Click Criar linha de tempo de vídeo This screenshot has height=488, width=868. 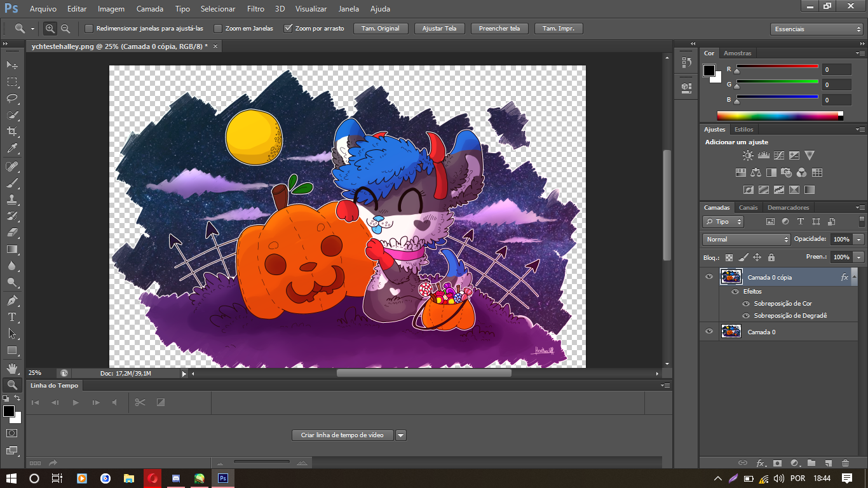click(x=342, y=435)
